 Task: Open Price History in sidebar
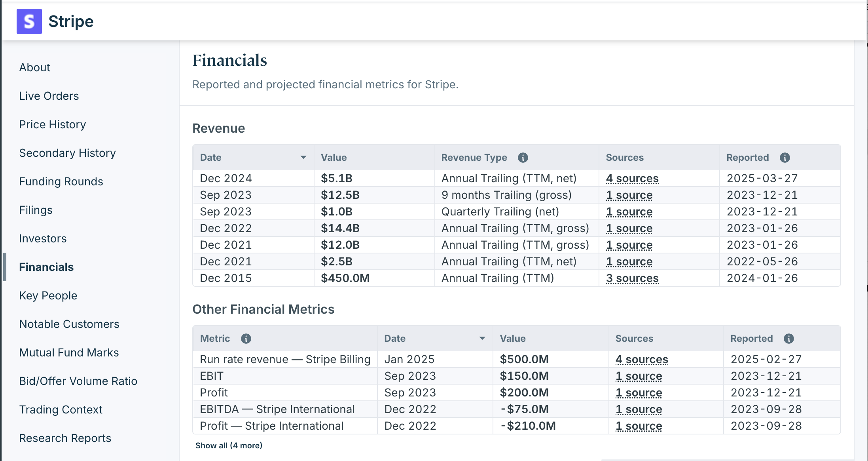coord(53,124)
